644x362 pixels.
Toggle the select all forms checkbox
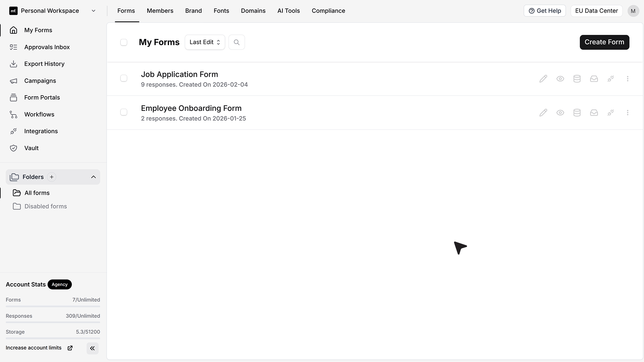coord(124,42)
